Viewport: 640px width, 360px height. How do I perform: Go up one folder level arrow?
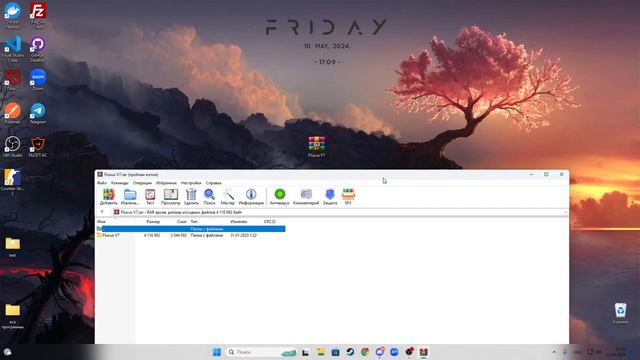[x=102, y=212]
